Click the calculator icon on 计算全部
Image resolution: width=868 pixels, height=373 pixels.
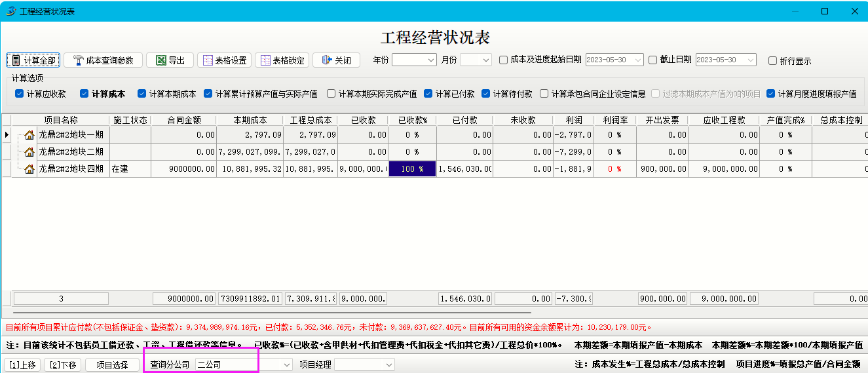[x=15, y=60]
